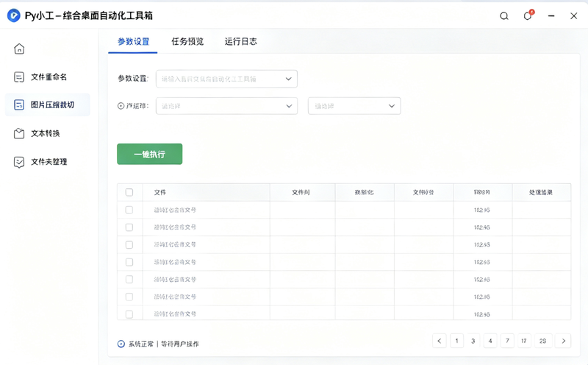This screenshot has height=365, width=588.
Task: Go to the last numbered page button
Action: pyautogui.click(x=542, y=341)
